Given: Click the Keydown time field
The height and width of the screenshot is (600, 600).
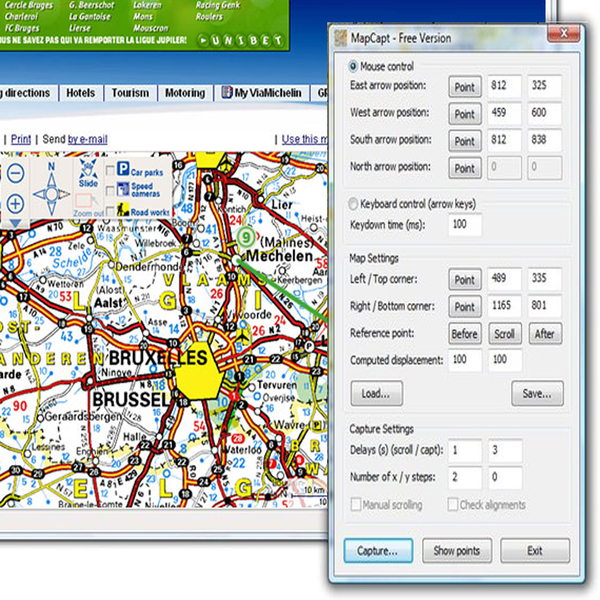Looking at the screenshot, I should coord(465,225).
